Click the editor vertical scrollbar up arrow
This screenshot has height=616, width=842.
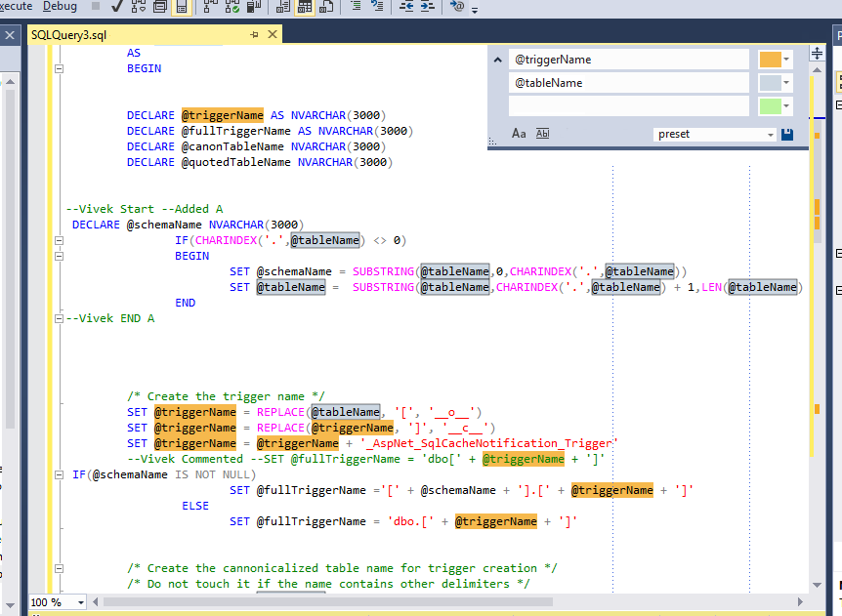[817, 69]
